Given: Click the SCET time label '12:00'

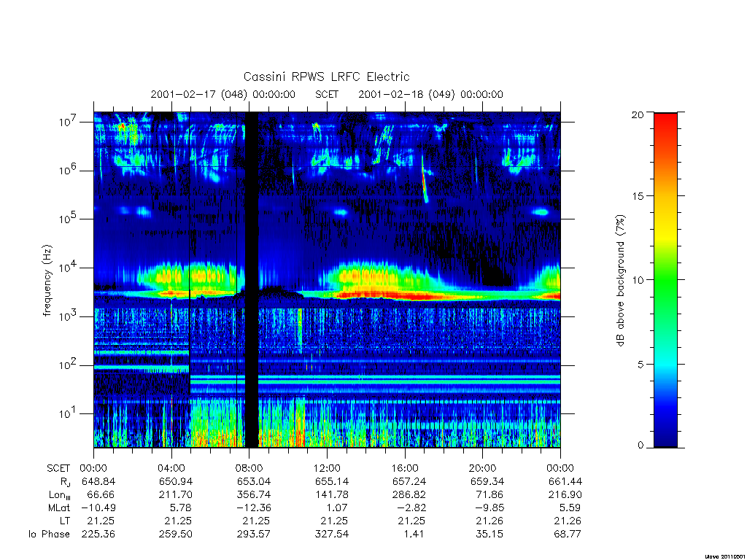Looking at the screenshot, I should tap(327, 468).
